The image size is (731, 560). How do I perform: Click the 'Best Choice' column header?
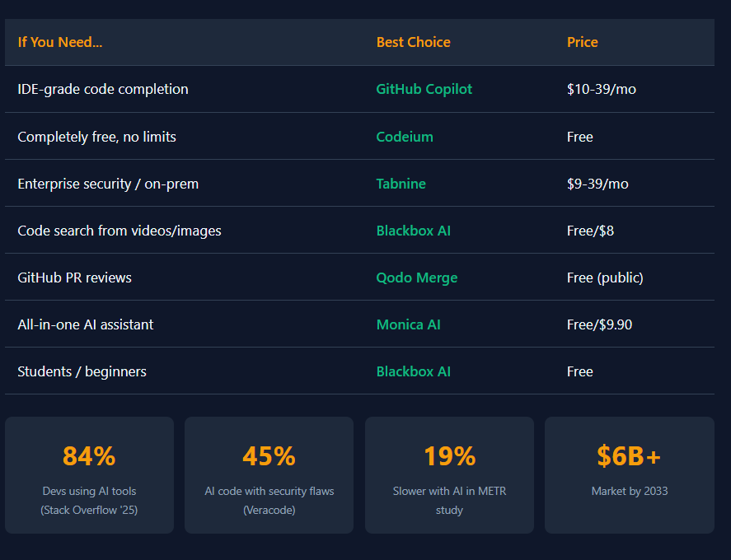413,42
